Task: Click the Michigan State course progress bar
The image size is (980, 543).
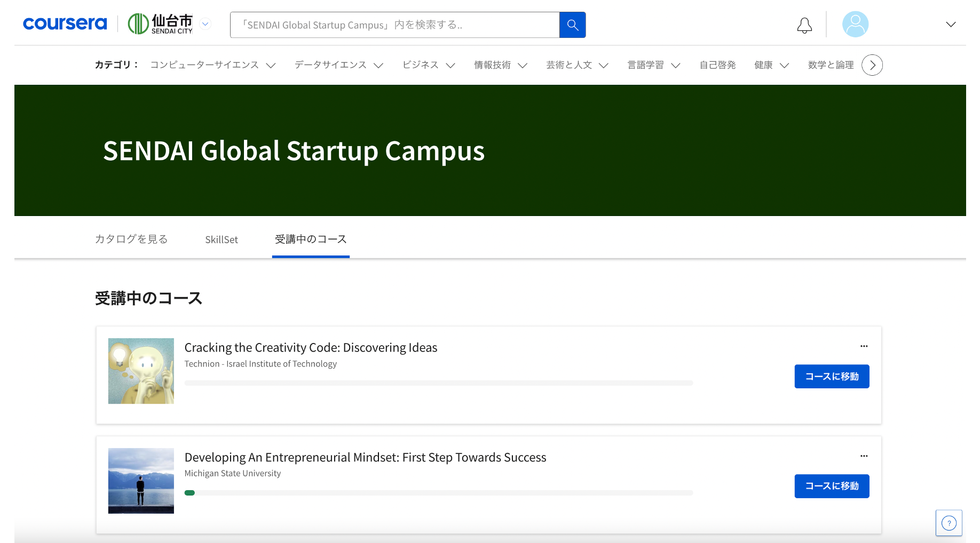Action: (438, 493)
